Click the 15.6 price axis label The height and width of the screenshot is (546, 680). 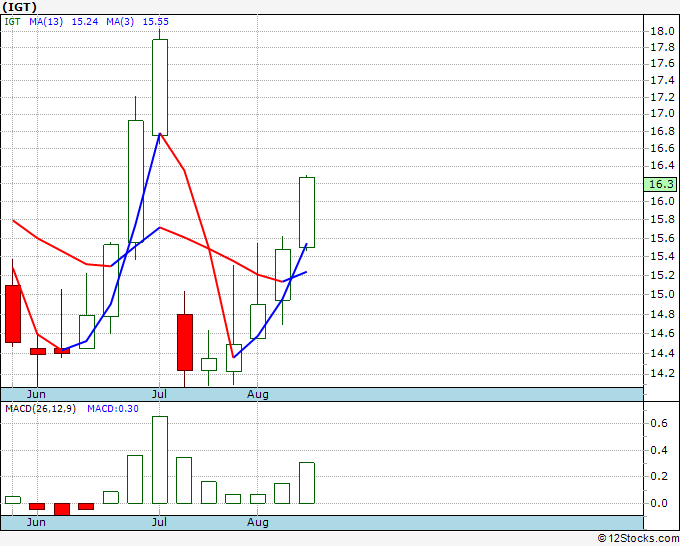[x=662, y=238]
